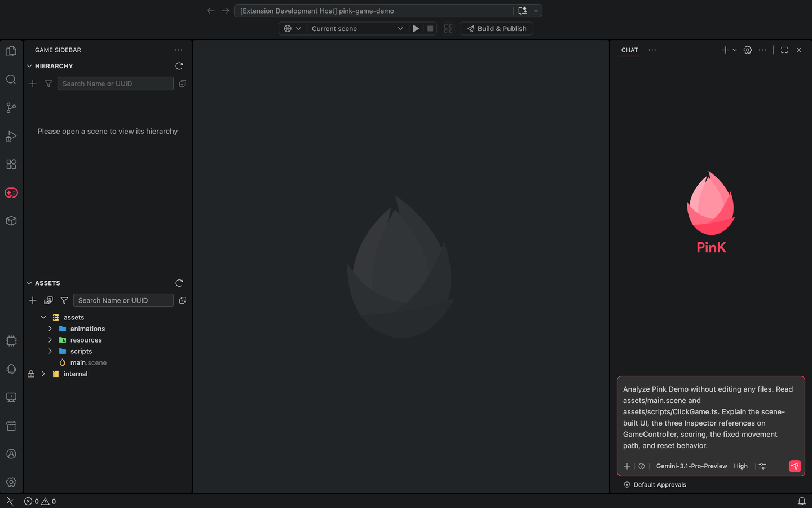Screen dimensions: 812x508
Task: Open the Explorer view in the activity bar
Action: tap(11, 51)
